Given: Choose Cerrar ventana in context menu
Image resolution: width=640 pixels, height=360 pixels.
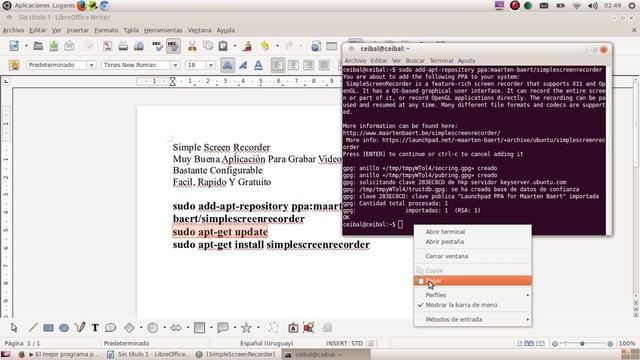Looking at the screenshot, I should tap(473, 256).
